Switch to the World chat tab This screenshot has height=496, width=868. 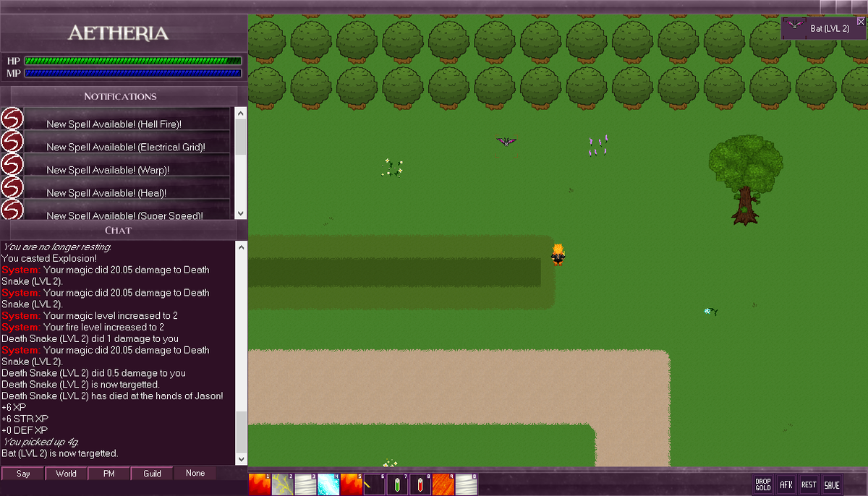pos(66,473)
